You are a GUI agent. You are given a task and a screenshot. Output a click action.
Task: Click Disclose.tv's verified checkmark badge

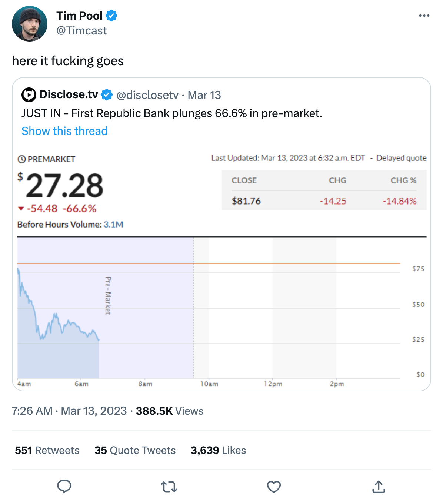(x=107, y=95)
